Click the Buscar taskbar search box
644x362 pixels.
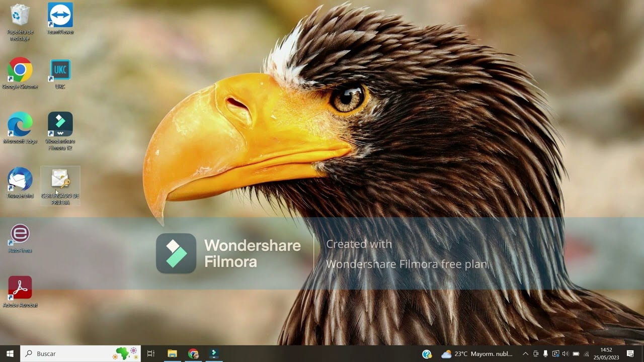(80, 353)
